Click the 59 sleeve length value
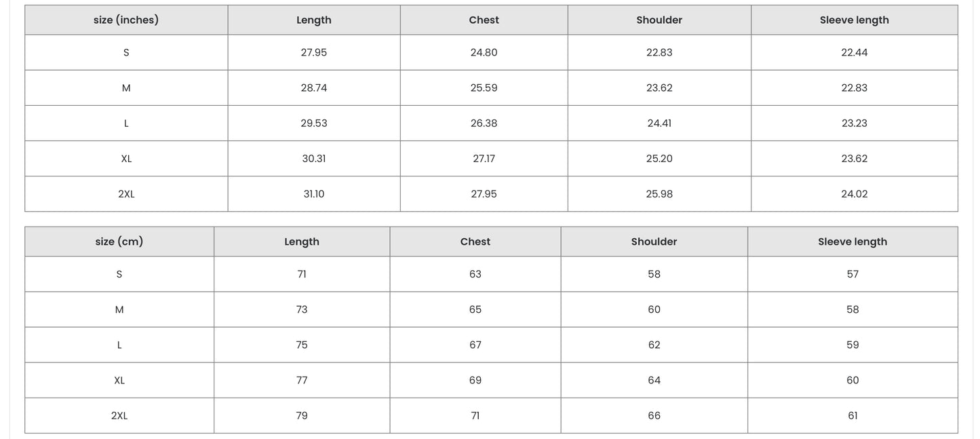This screenshot has height=439, width=980. (852, 345)
